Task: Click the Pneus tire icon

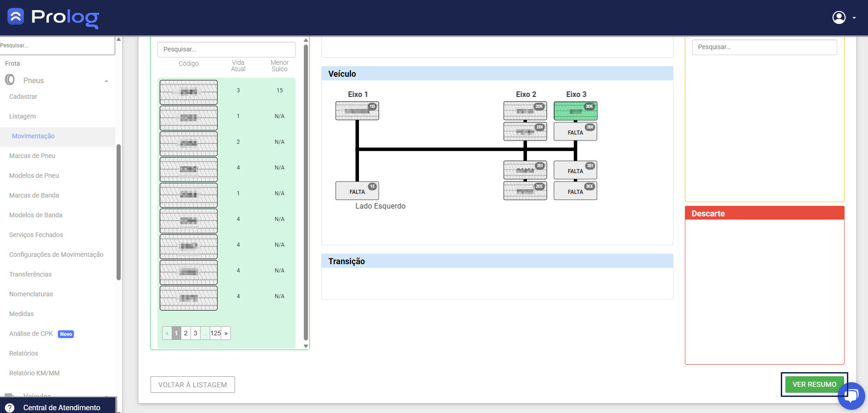Action: coord(10,80)
